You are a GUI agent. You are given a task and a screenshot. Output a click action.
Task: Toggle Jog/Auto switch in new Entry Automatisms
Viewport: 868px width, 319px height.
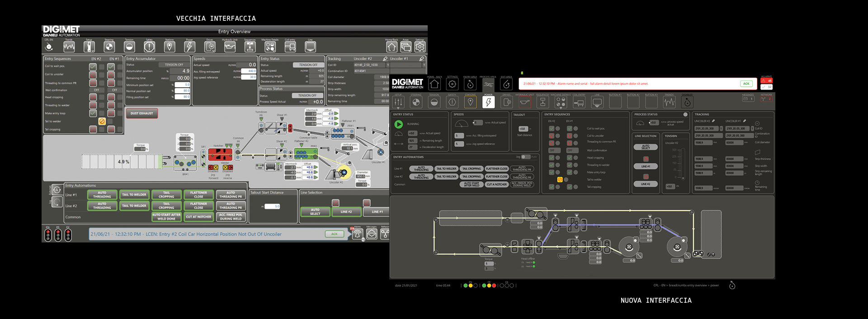(x=526, y=157)
